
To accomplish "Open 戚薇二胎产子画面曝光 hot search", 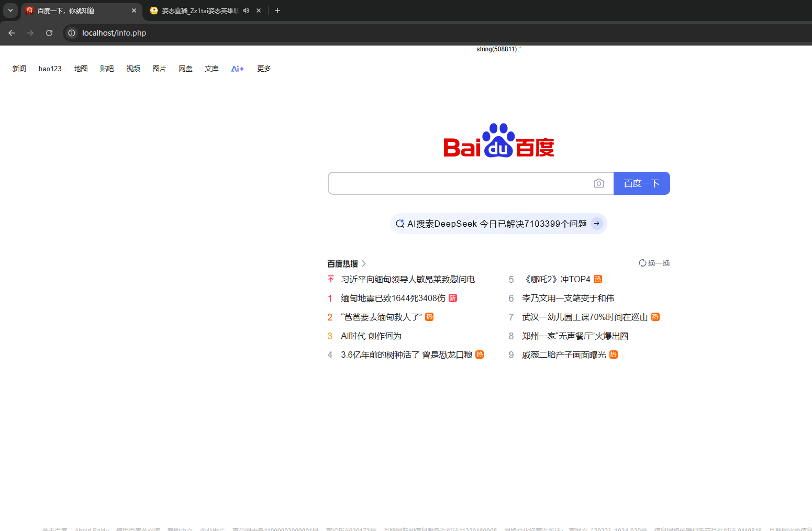I will 564,355.
